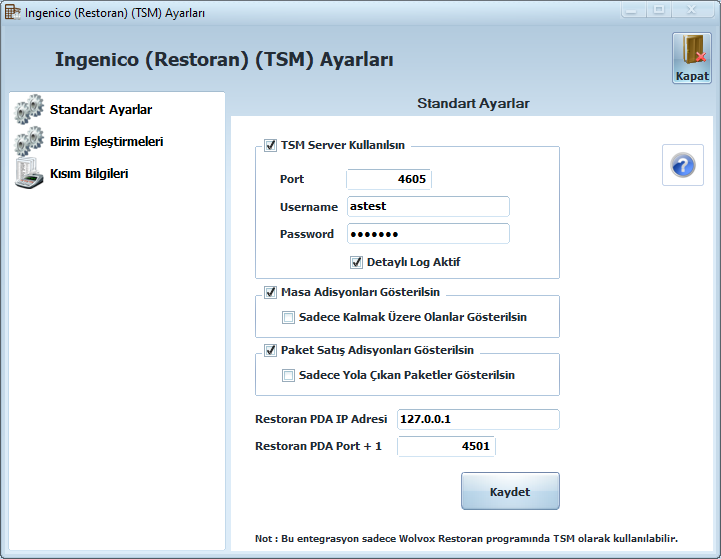Image resolution: width=721 pixels, height=559 pixels.
Task: Click the Restoran PDA Port + 1 field
Action: point(446,446)
